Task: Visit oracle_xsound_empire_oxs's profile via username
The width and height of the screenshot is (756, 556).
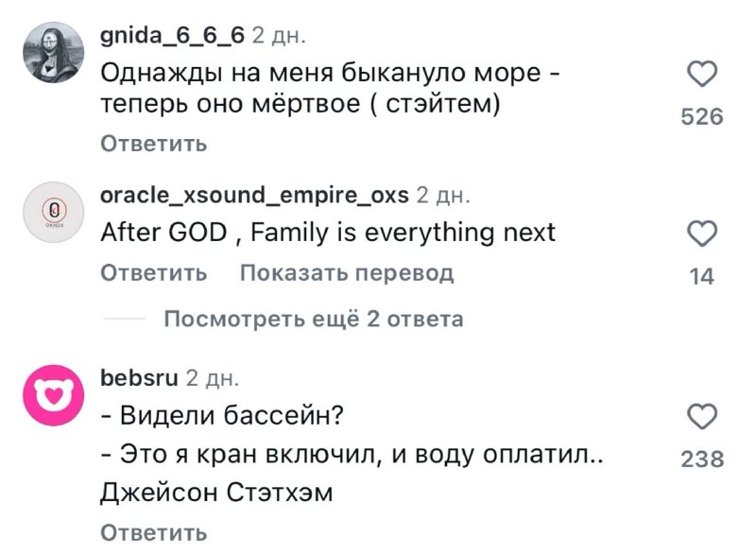Action: click(252, 197)
